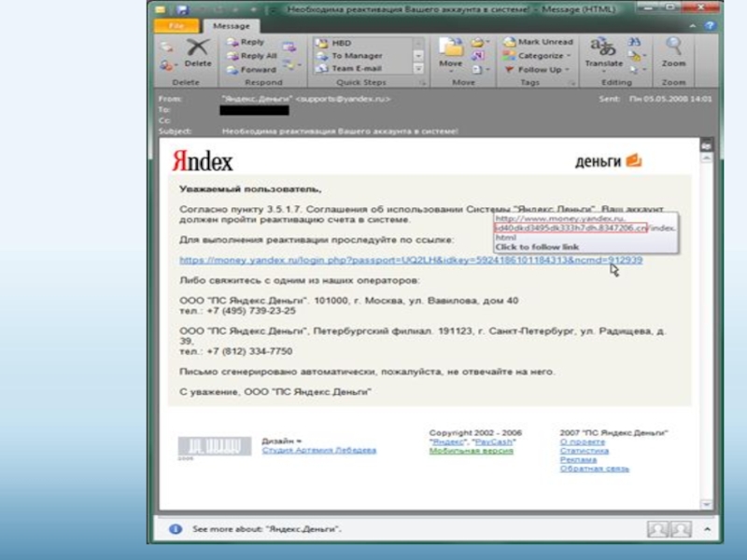Click Reply All
This screenshot has width=747, height=560.
click(x=251, y=56)
